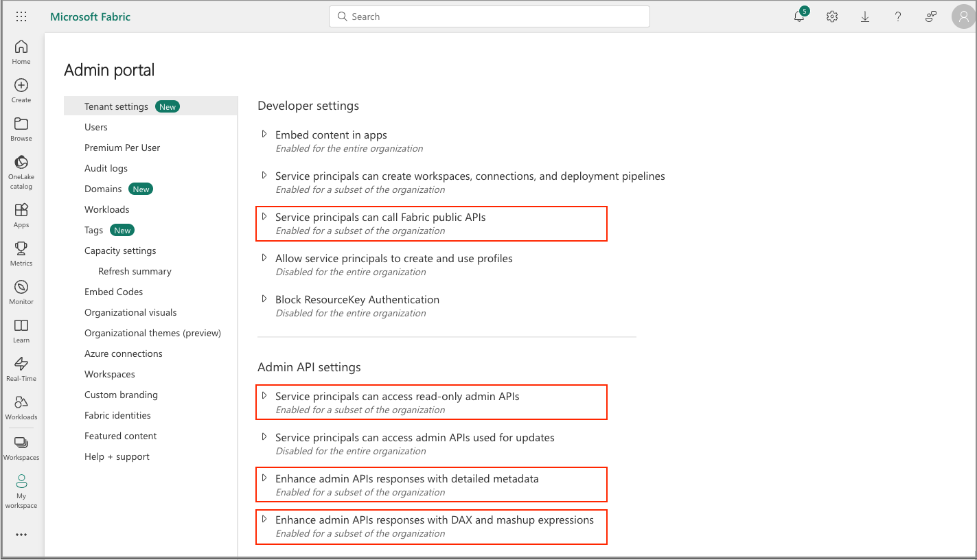
Task: Open the user account avatar
Action: pos(963,17)
